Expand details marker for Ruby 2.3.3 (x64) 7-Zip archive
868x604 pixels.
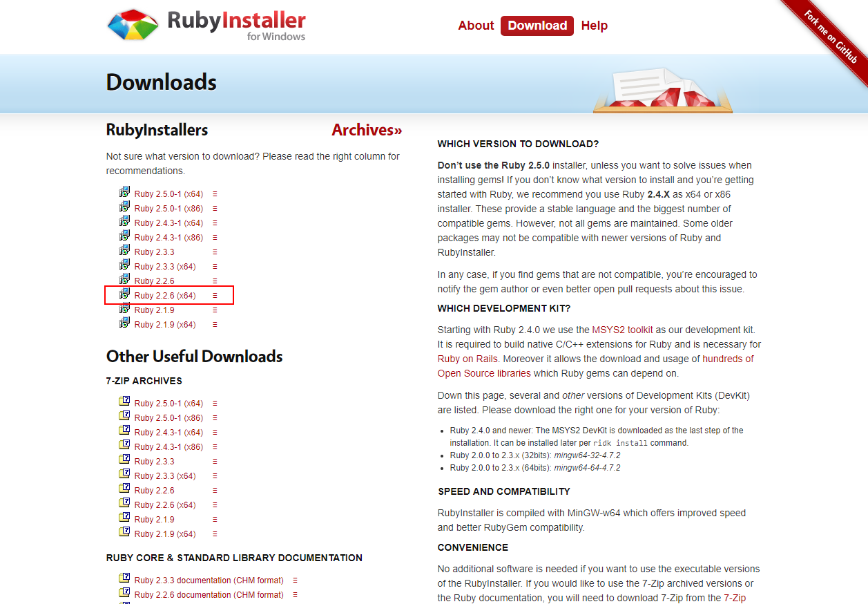point(215,476)
